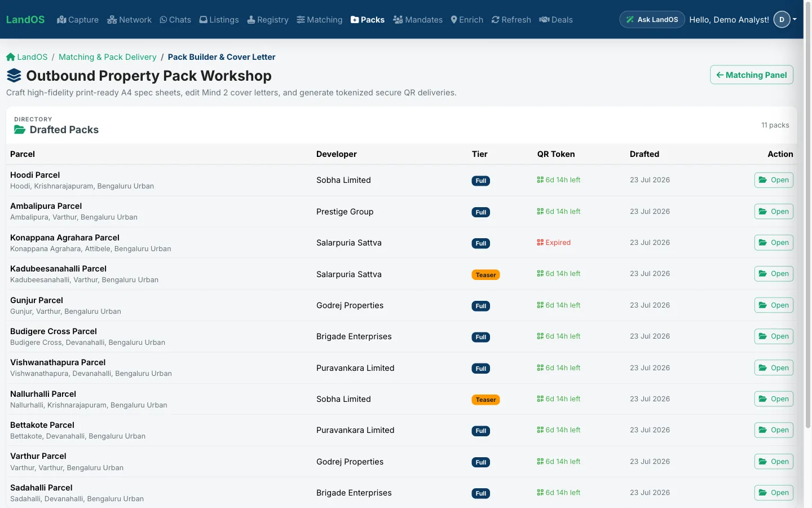Open Mandates from the top menu
Viewport: 812px width, 508px height.
click(418, 20)
